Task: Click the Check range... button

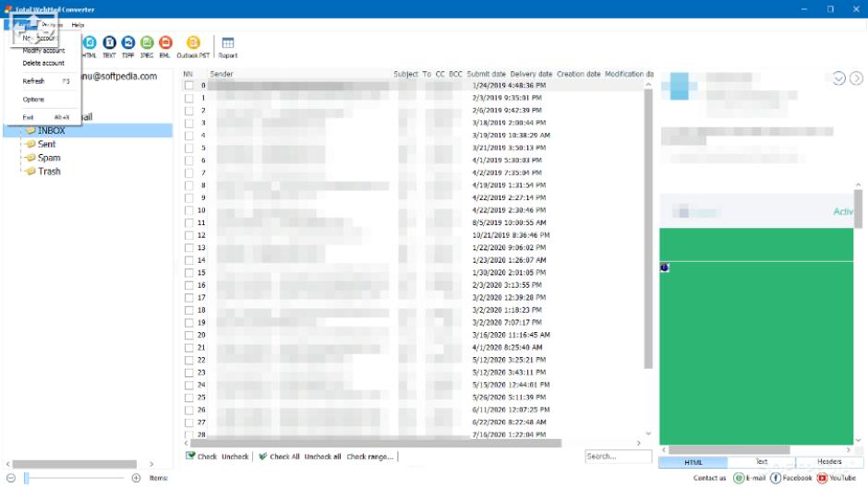Action: 369,457
